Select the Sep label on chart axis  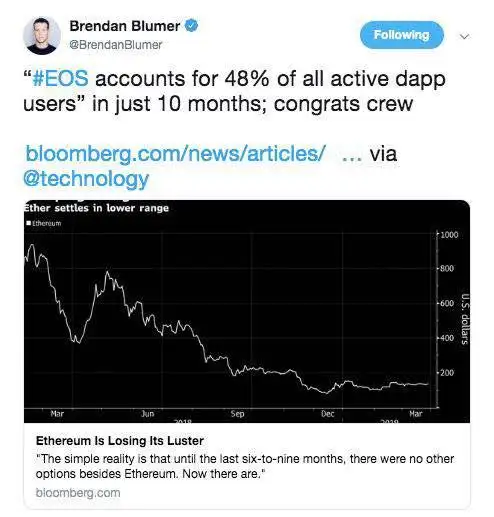point(238,414)
